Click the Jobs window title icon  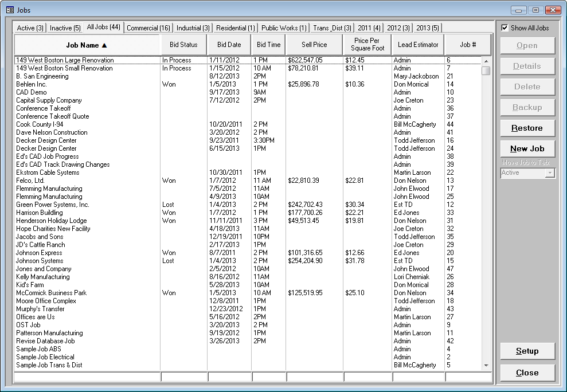tap(10, 10)
